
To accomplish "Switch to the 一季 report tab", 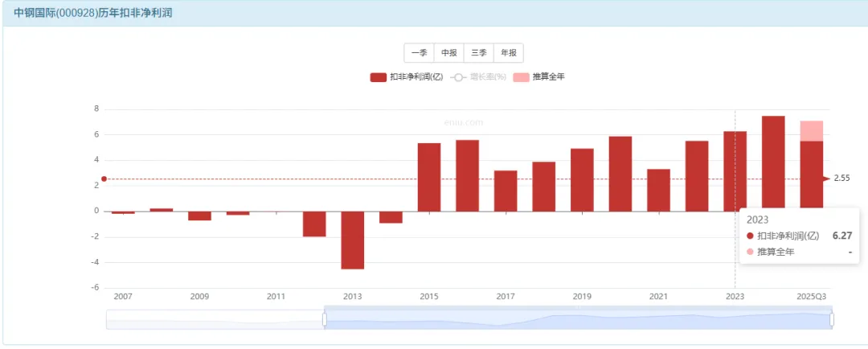I will (419, 53).
